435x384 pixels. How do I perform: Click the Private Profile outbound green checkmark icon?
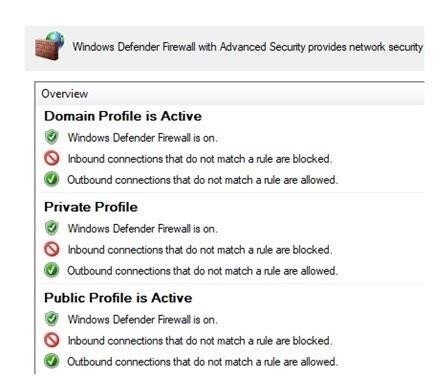(51, 270)
